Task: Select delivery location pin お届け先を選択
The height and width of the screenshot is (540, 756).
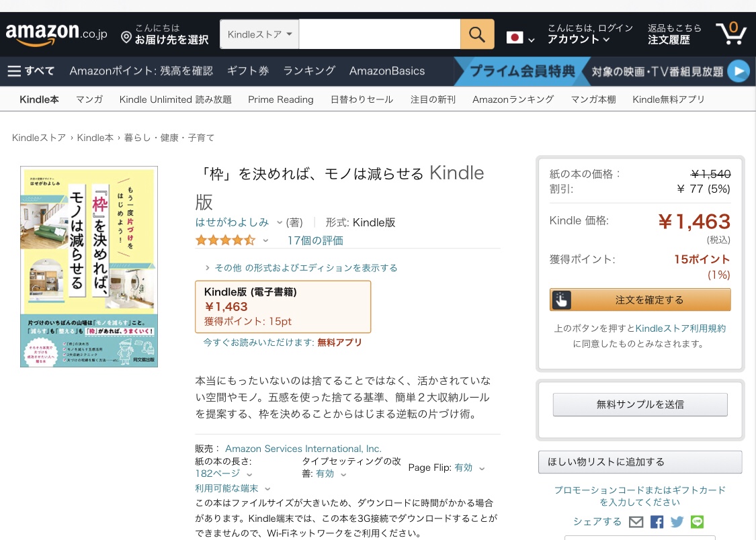Action: click(x=165, y=34)
